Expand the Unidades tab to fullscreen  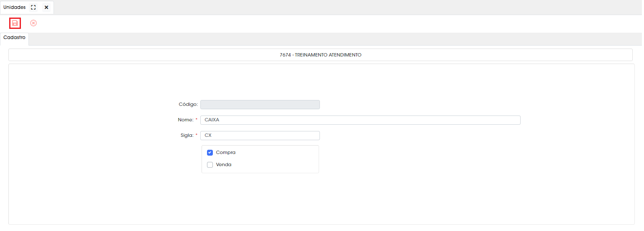(33, 8)
